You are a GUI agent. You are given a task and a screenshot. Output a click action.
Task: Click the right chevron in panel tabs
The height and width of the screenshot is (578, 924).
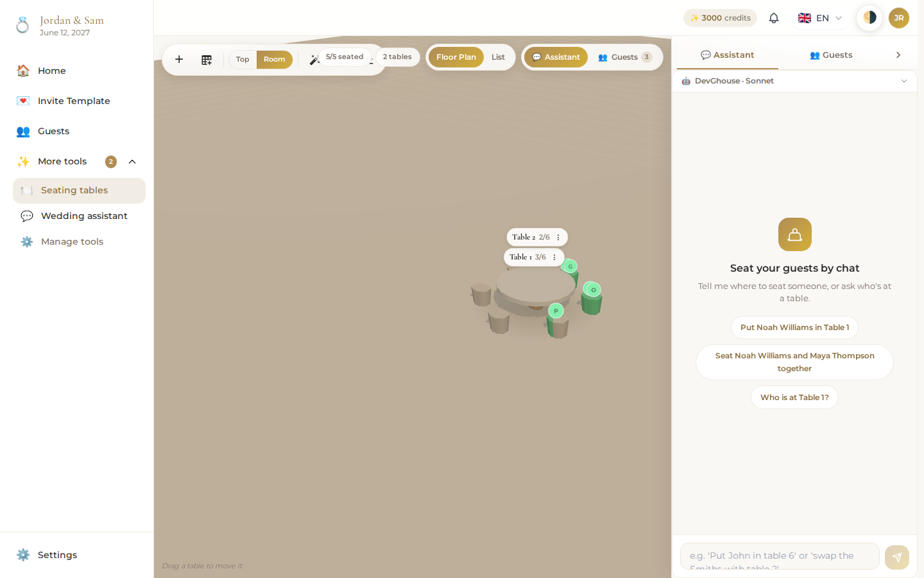tap(898, 55)
